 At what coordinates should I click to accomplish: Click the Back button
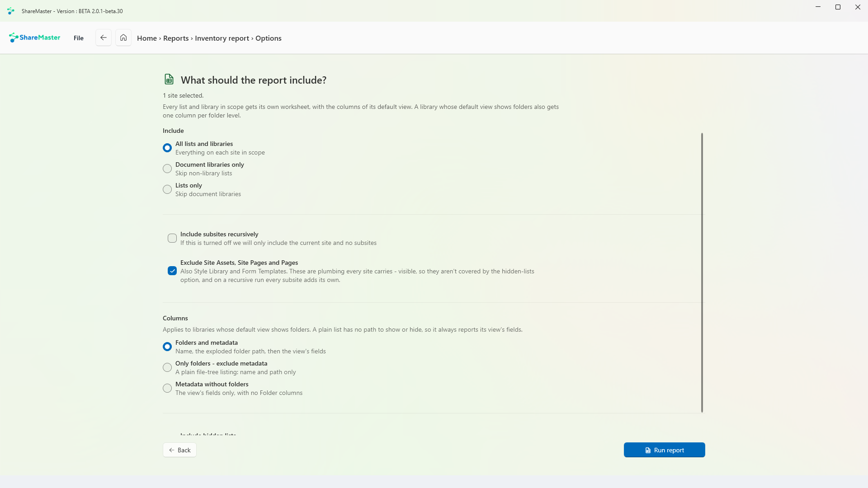[x=179, y=450]
